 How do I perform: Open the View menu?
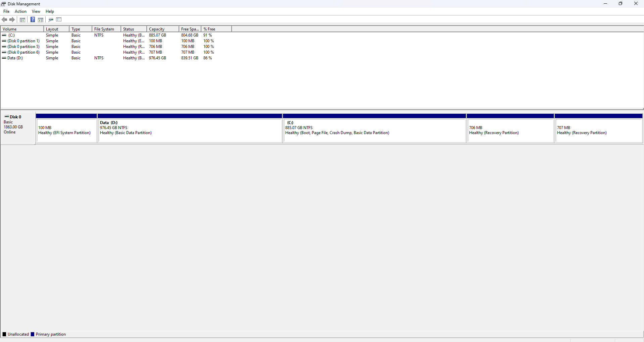coord(36,11)
